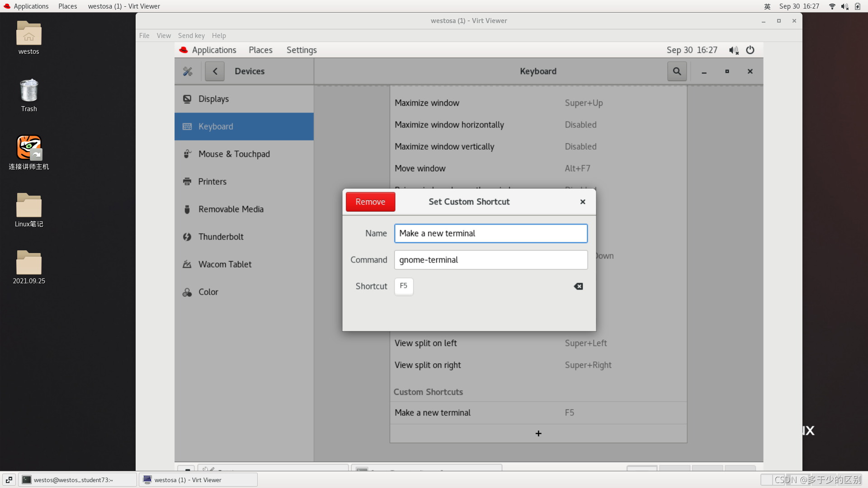Open the View menu in Virt Viewer
868x488 pixels.
(164, 36)
